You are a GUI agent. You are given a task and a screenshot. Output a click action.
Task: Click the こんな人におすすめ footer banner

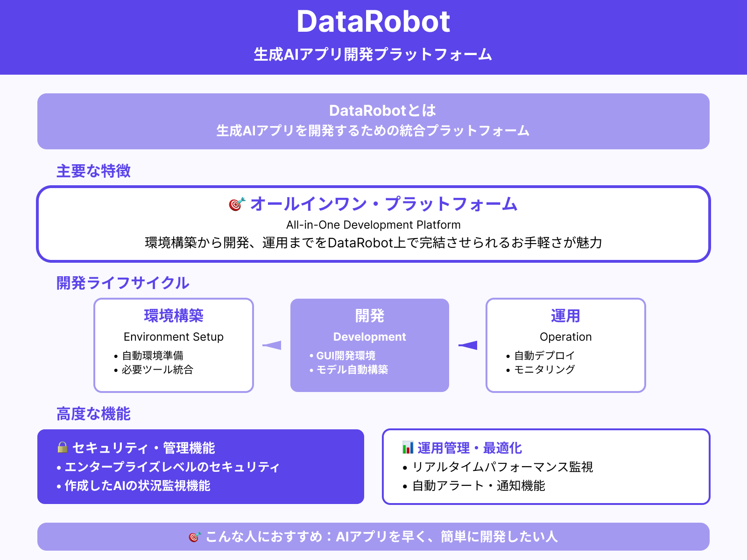pyautogui.click(x=373, y=537)
